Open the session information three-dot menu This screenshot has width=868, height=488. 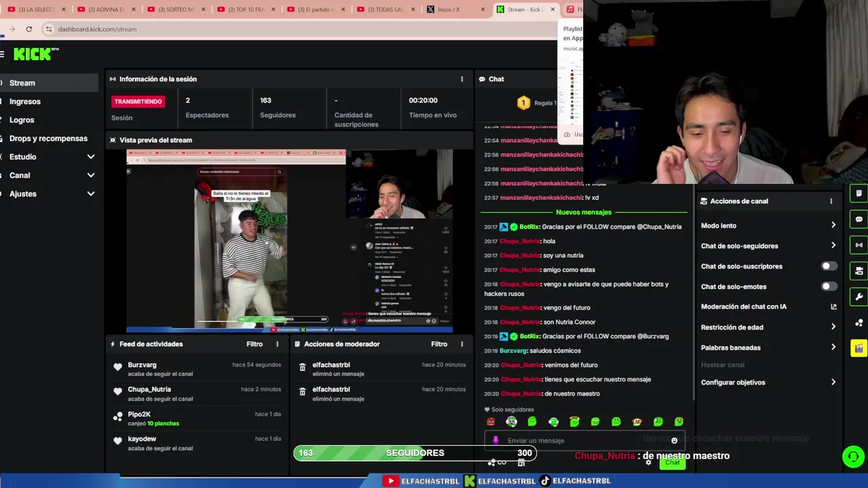[462, 79]
